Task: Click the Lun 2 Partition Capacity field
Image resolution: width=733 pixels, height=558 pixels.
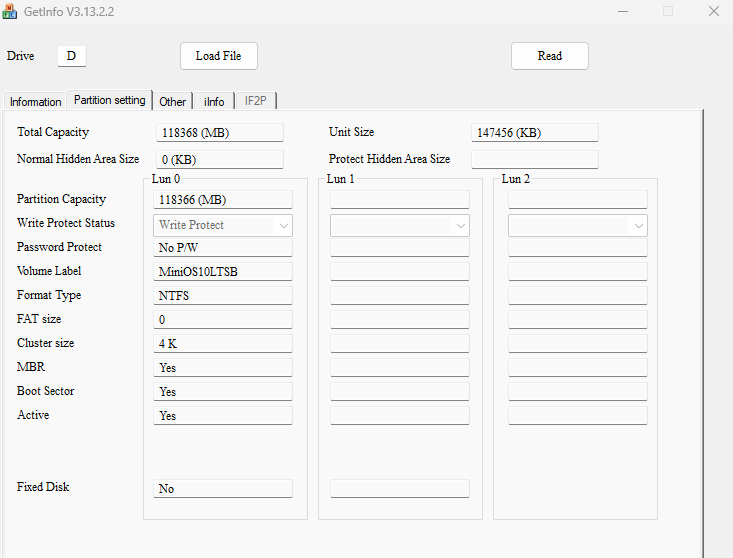Action: click(x=578, y=200)
